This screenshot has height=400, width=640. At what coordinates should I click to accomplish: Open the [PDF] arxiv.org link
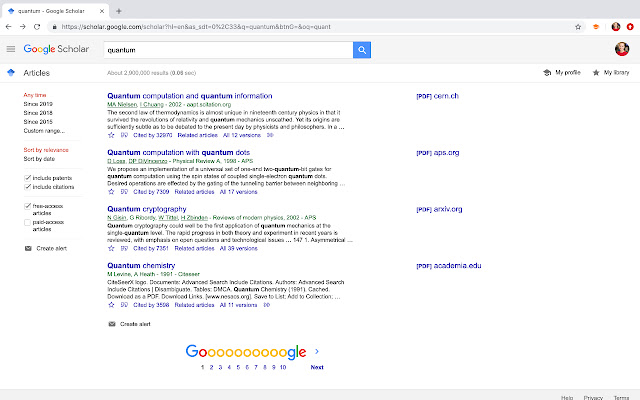[x=439, y=209]
